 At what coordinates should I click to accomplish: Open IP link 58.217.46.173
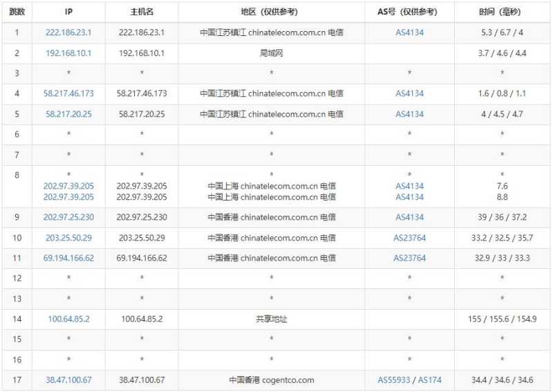point(68,93)
